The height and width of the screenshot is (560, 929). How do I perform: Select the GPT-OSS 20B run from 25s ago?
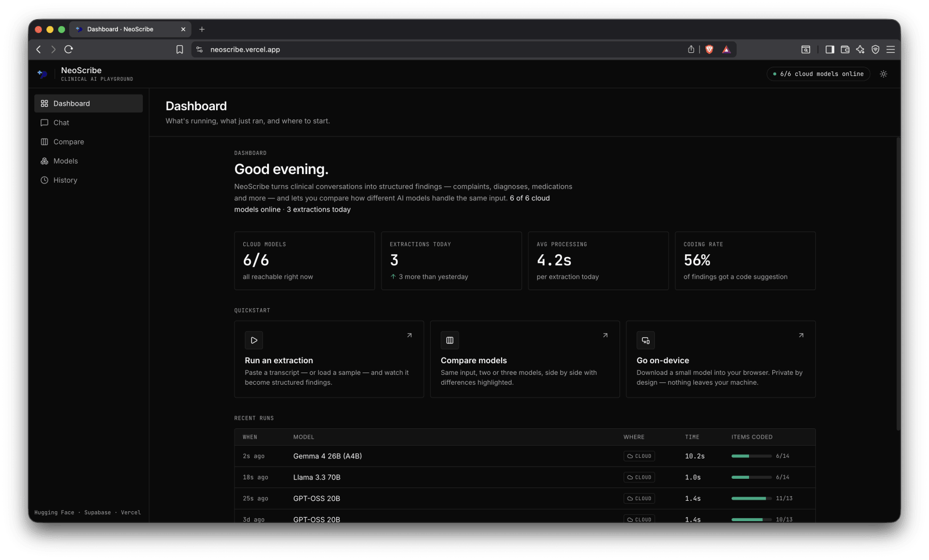(x=525, y=498)
